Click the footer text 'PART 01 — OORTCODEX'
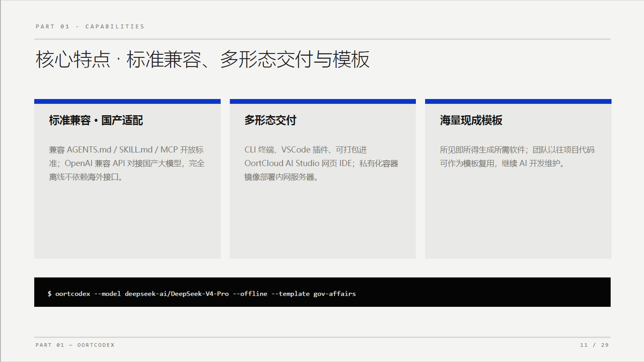 pos(75,345)
